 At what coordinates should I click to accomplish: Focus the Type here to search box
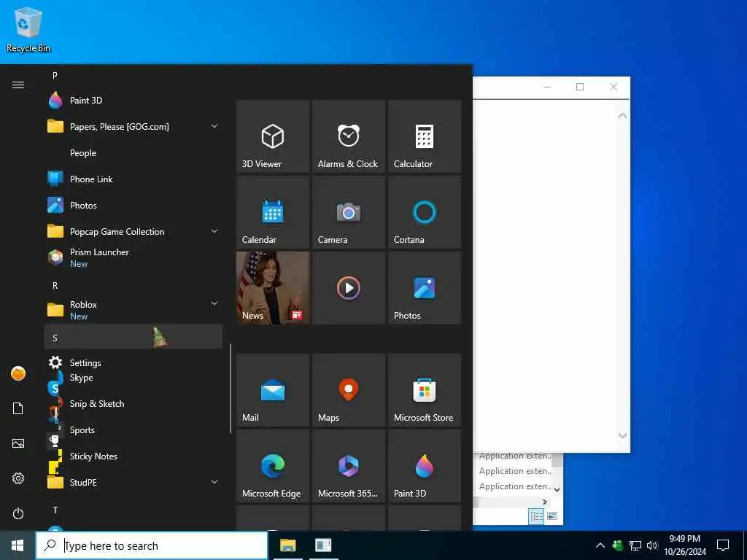pos(152,545)
